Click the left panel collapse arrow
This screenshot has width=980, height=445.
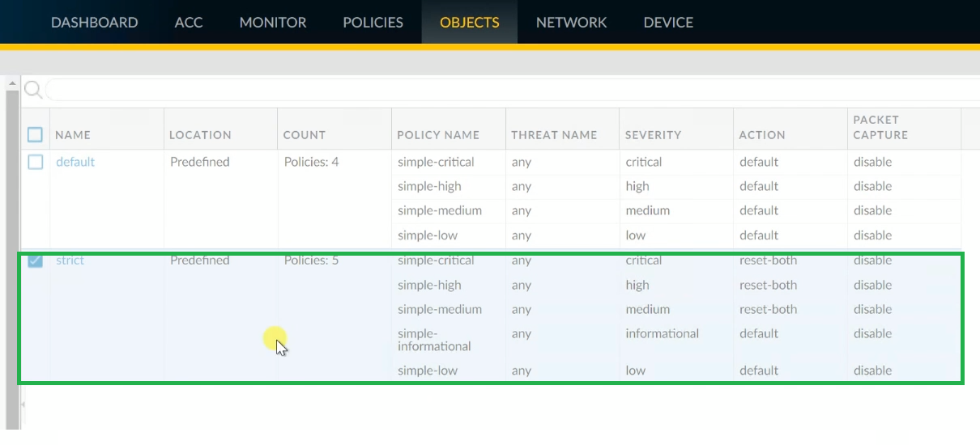tap(23, 403)
